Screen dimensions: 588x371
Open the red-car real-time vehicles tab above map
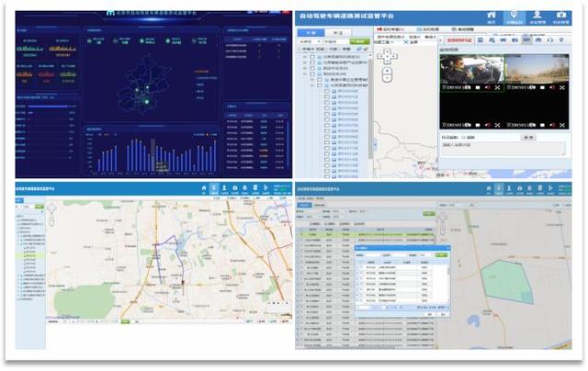pos(390,29)
